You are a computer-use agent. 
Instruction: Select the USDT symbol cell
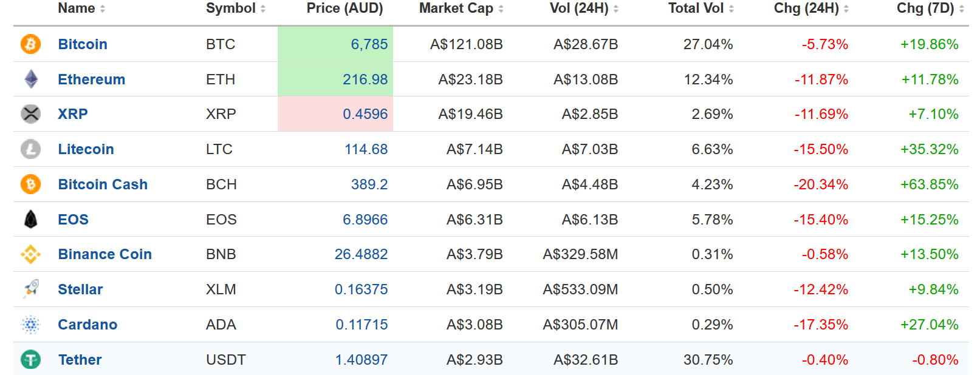point(225,360)
